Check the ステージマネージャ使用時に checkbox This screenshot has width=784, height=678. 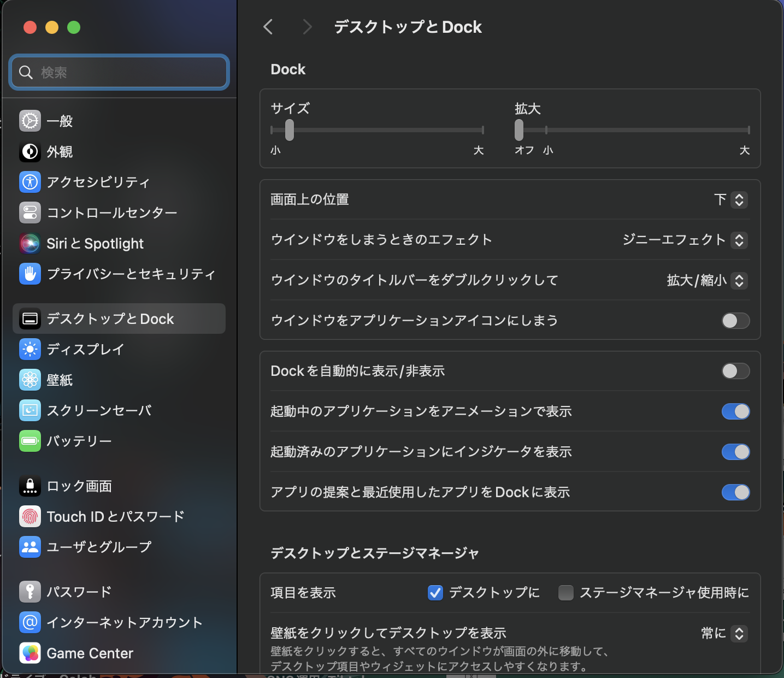(566, 593)
